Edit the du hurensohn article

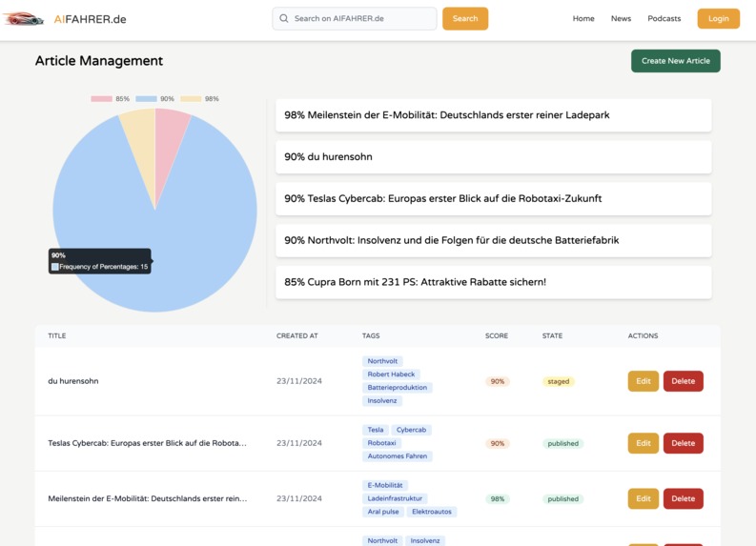point(644,381)
